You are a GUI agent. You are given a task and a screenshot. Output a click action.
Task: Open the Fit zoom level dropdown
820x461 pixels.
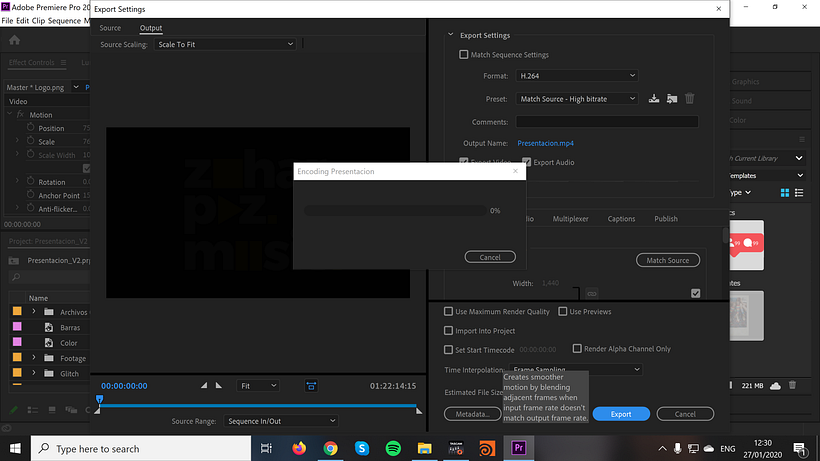(x=258, y=386)
